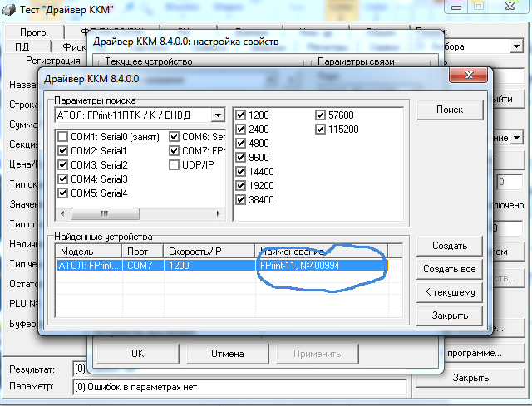The image size is (532, 406).
Task: Switch to the Прогр. tab in test window
Action: [x=34, y=32]
